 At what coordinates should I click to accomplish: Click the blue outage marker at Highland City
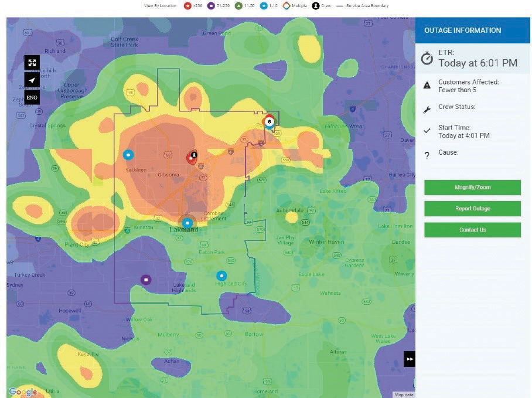point(221,276)
